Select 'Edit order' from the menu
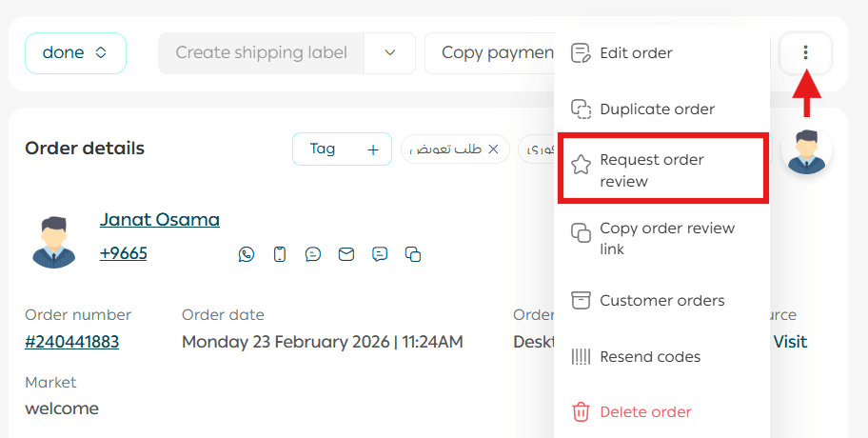Viewport: 868px width, 438px height. point(636,53)
